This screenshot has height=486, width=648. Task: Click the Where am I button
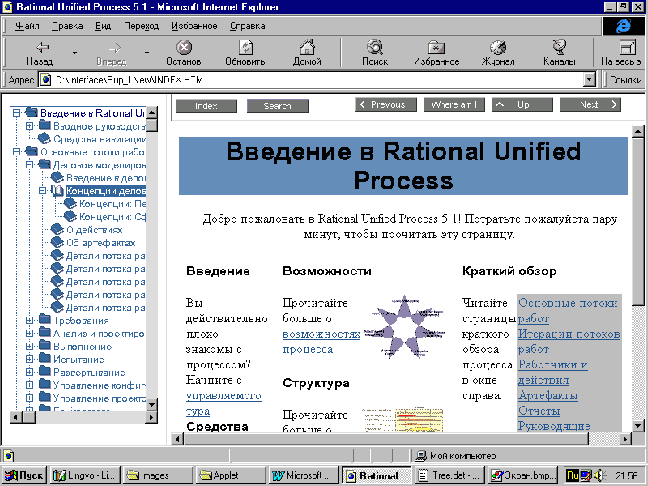point(454,105)
